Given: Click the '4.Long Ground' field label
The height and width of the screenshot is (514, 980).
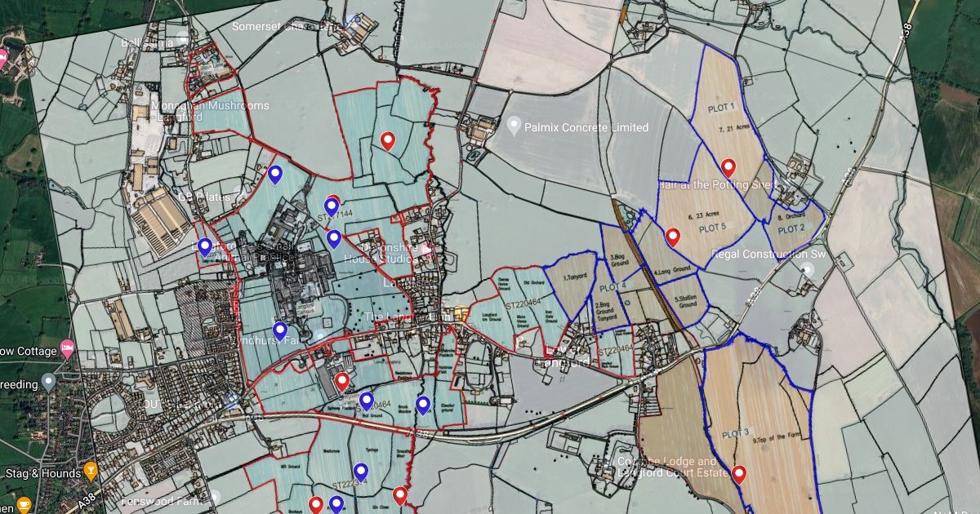Looking at the screenshot, I should click(672, 270).
